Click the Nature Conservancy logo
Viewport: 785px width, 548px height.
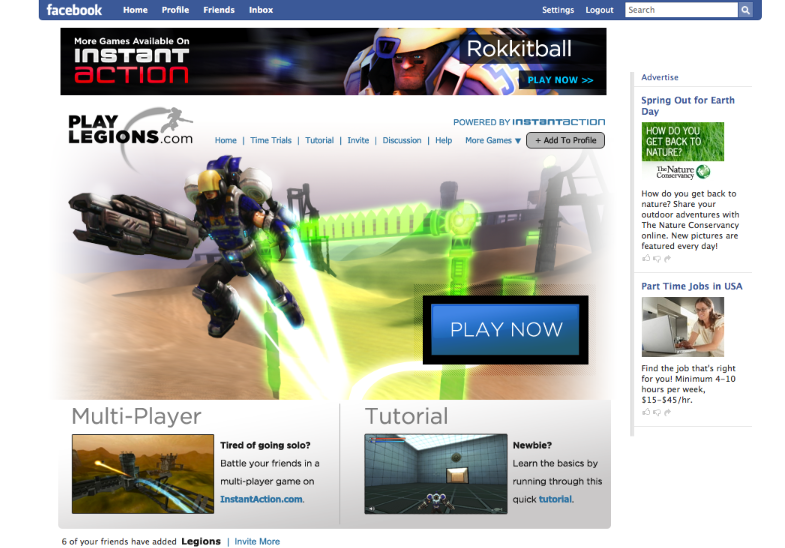point(683,172)
